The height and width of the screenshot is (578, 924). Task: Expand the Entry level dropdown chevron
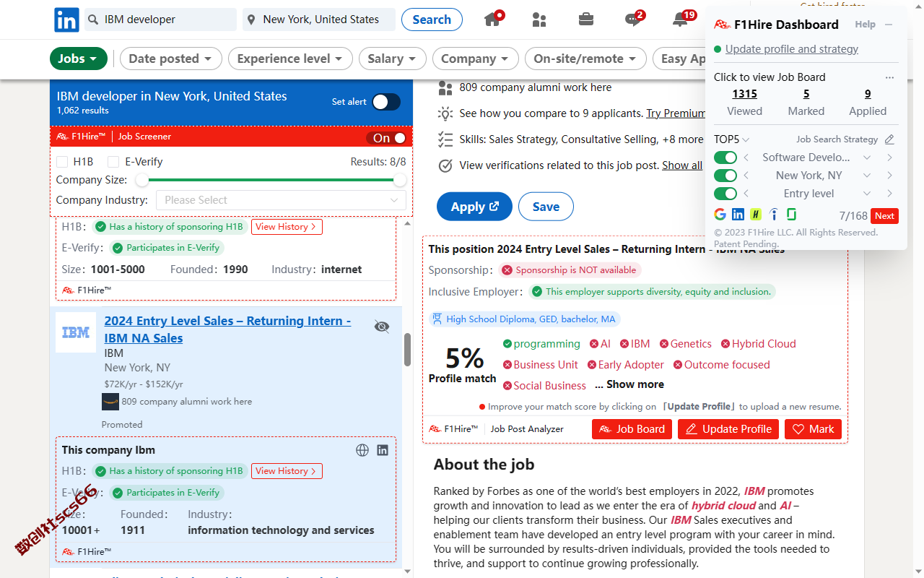[867, 194]
